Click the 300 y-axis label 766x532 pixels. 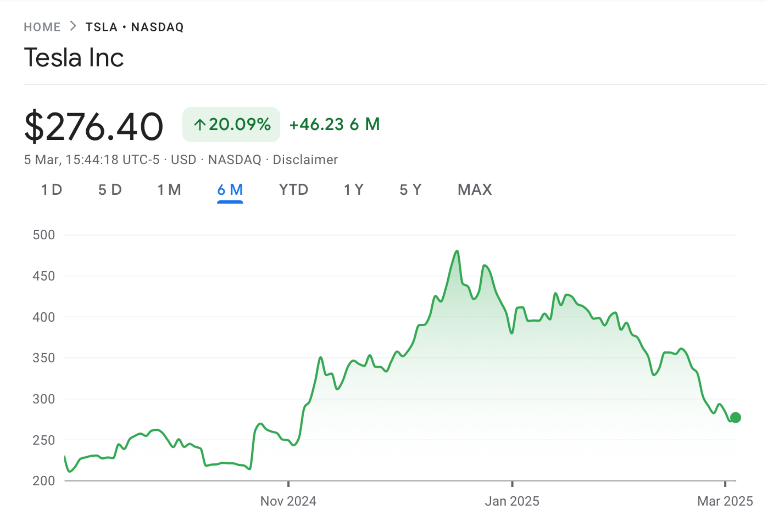coord(44,399)
